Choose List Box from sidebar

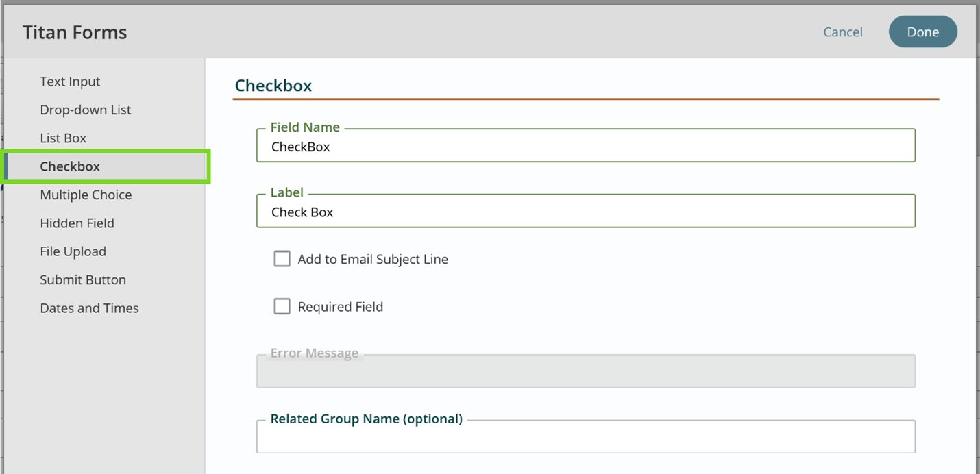pos(63,138)
